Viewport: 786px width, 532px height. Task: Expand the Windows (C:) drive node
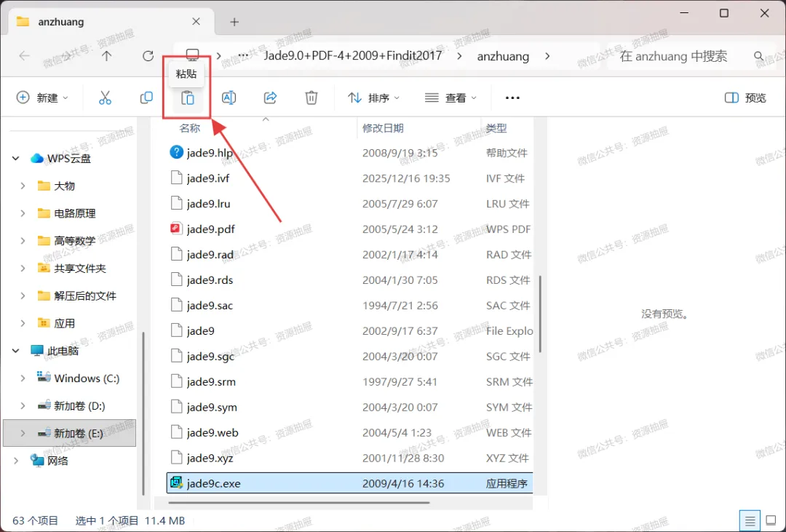point(23,378)
